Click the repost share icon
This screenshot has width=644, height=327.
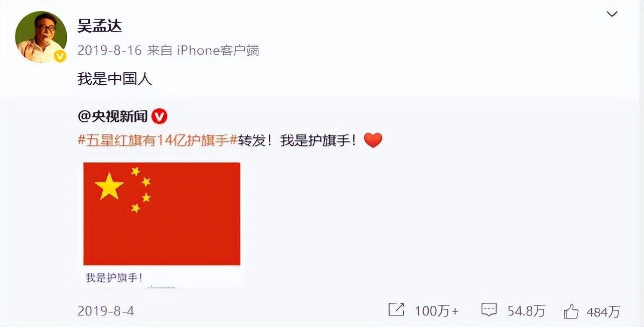click(396, 310)
